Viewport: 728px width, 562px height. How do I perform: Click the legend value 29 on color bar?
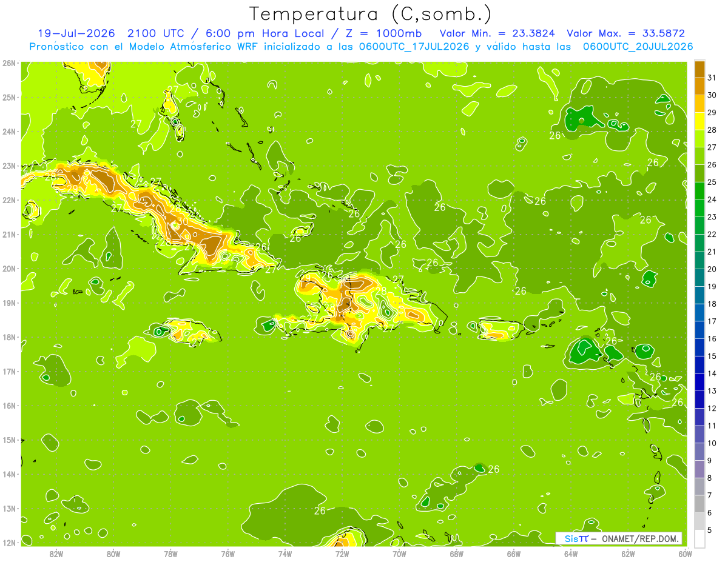(x=712, y=112)
